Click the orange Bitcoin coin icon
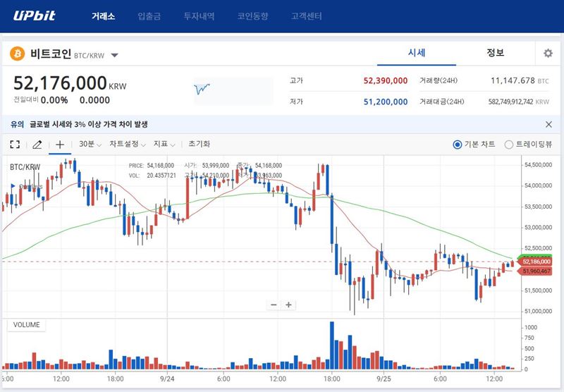564x392 pixels. [17, 54]
